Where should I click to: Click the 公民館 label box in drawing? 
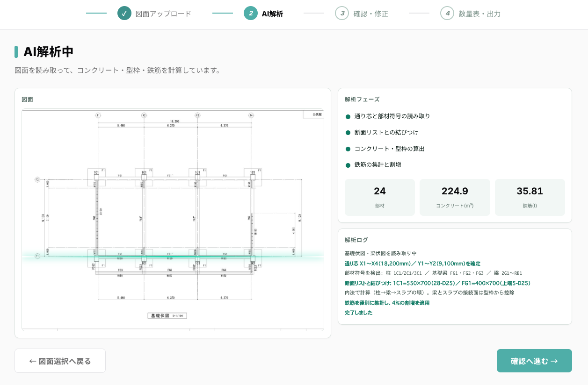click(313, 114)
